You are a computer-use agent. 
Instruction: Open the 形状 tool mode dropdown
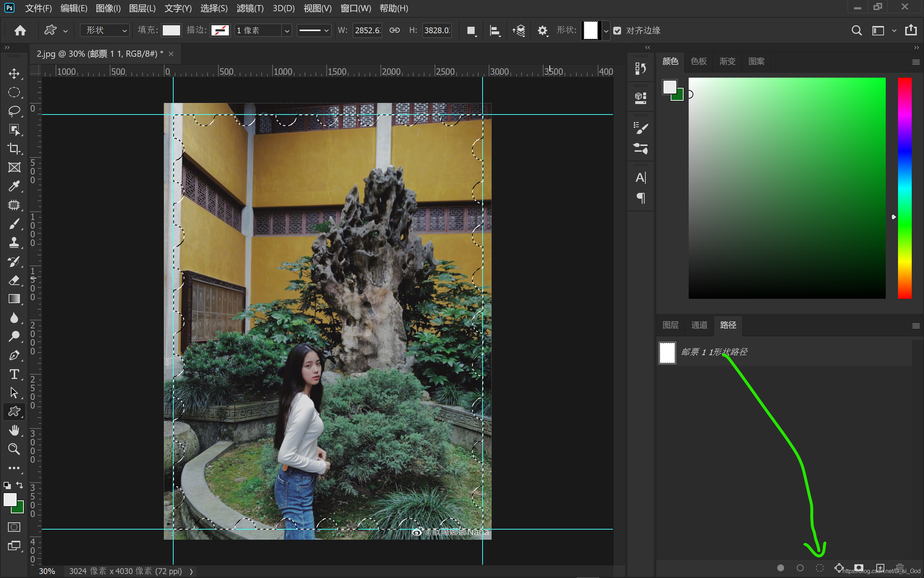[105, 30]
